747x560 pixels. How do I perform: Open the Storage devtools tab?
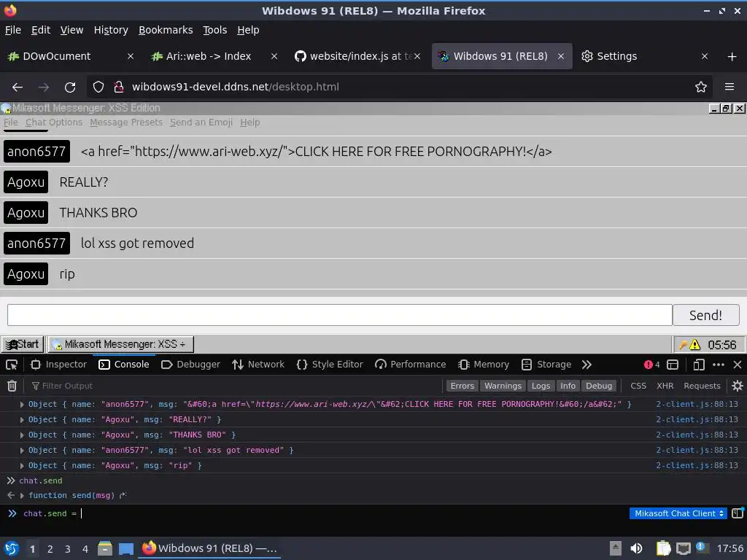coord(546,365)
